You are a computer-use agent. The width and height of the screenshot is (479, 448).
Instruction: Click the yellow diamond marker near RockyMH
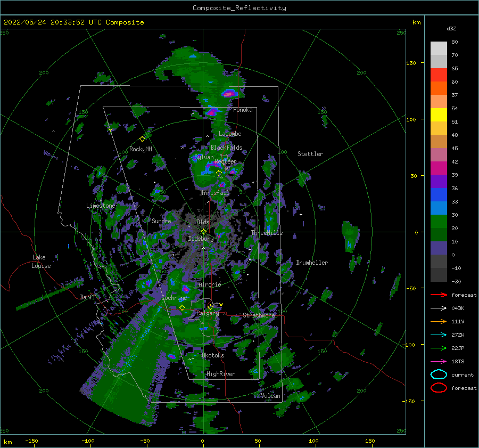point(142,139)
